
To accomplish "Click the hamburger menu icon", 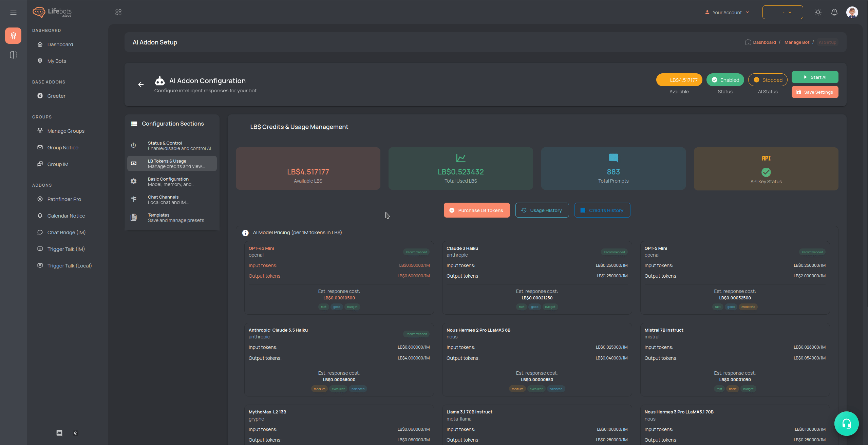I will 13,13.
